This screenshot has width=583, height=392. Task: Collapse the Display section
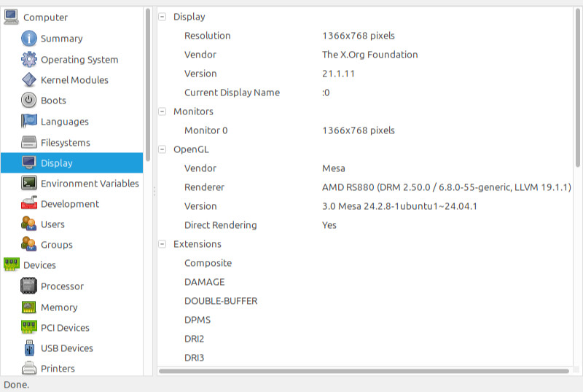pyautogui.click(x=162, y=17)
